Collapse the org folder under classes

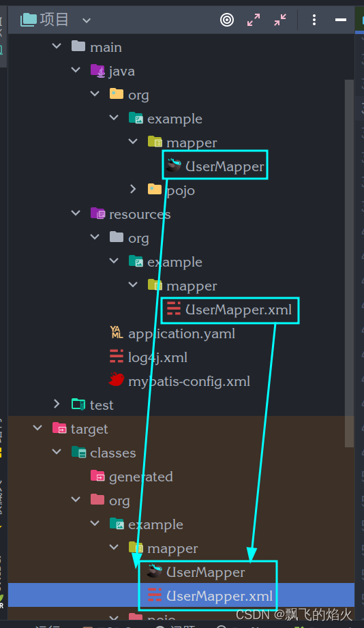pyautogui.click(x=76, y=499)
